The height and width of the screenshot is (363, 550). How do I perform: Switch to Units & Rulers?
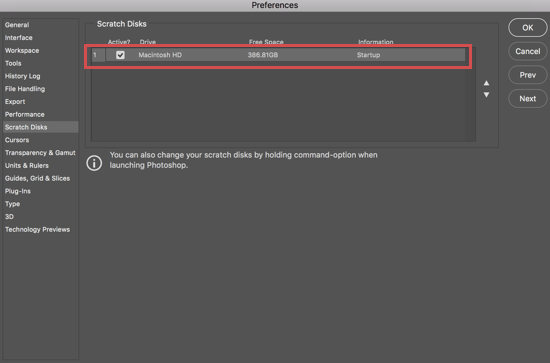(x=27, y=166)
